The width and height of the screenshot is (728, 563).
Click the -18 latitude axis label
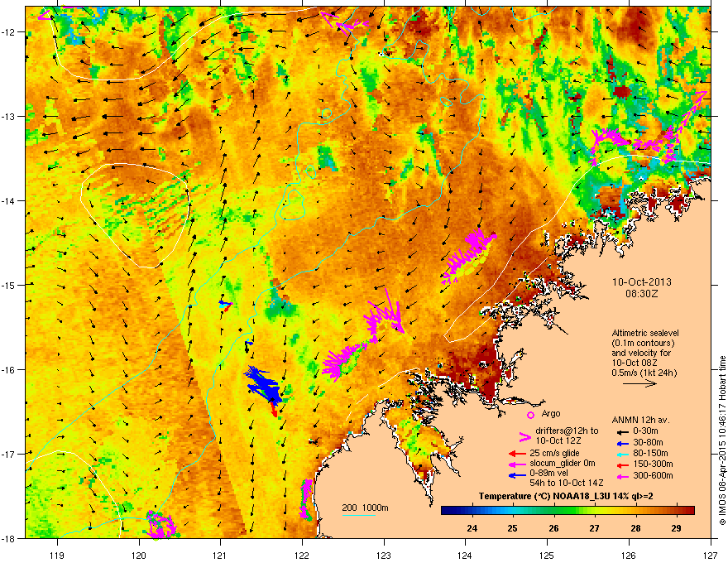point(8,538)
